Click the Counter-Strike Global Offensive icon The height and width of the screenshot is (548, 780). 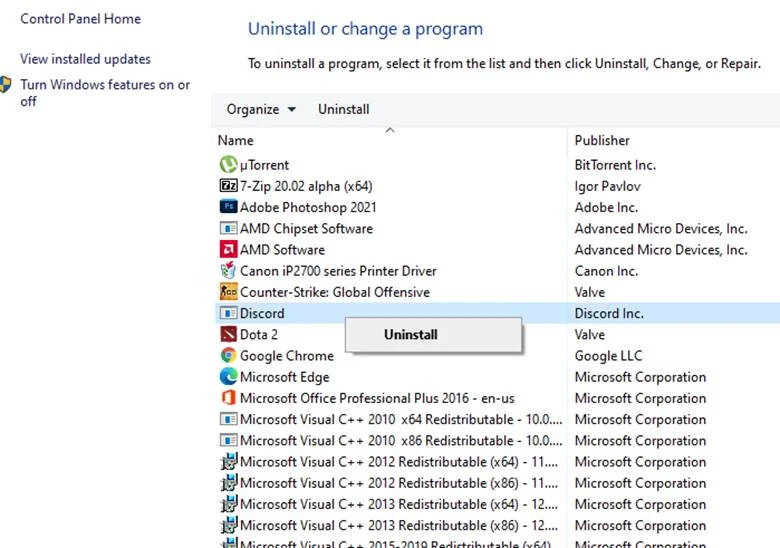[228, 292]
